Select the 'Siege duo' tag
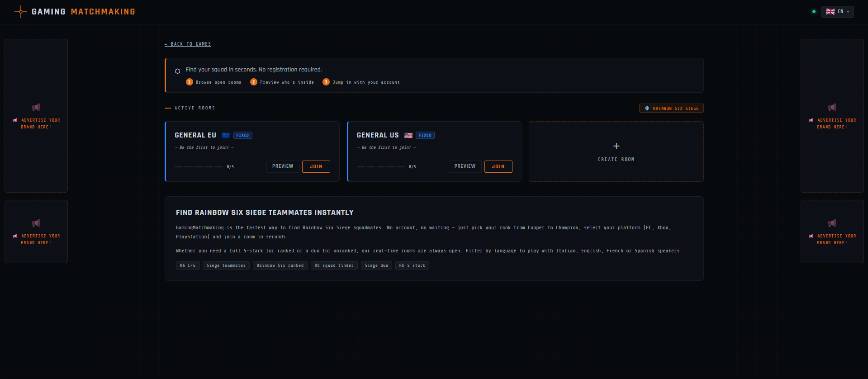The image size is (868, 379). pyautogui.click(x=376, y=265)
